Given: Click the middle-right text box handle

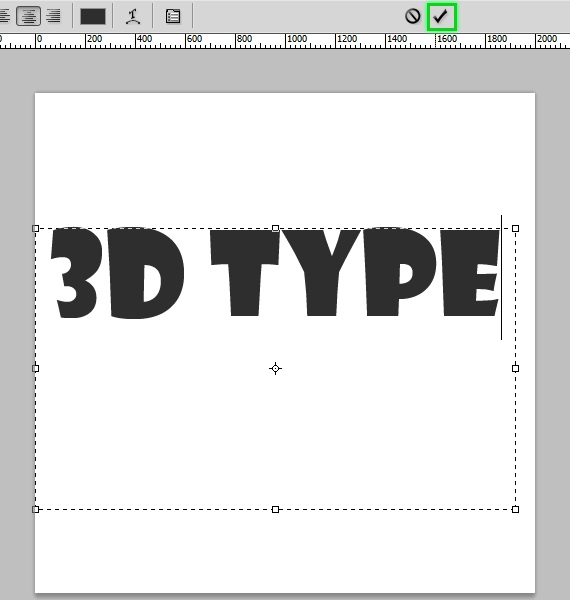Looking at the screenshot, I should [x=515, y=368].
